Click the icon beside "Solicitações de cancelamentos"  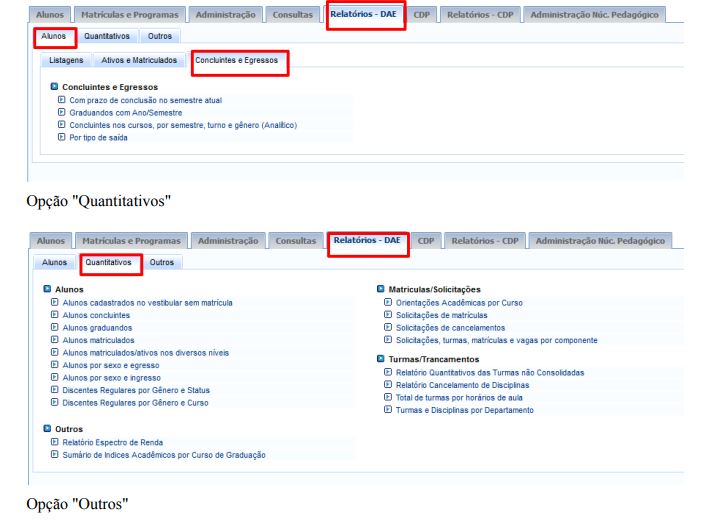click(x=387, y=328)
